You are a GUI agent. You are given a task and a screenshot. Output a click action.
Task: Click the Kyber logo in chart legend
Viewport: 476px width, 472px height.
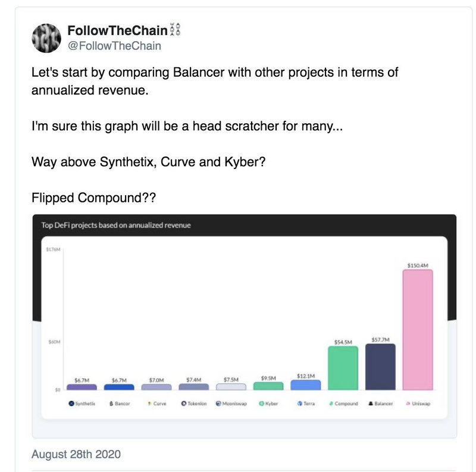point(261,404)
